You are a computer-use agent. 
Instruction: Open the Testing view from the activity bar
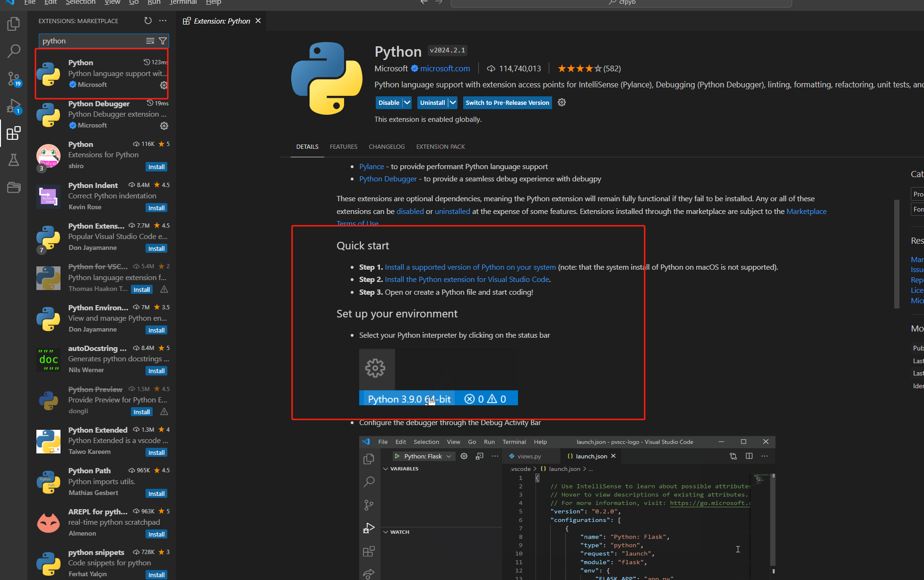[14, 160]
